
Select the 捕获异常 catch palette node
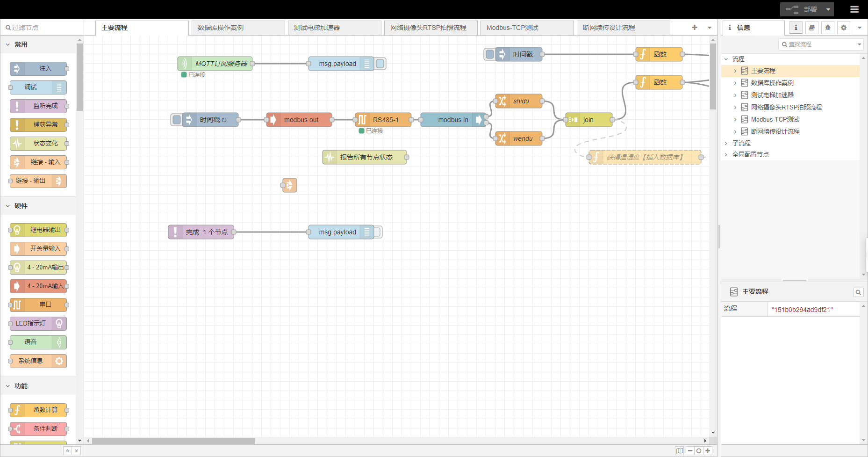[x=38, y=125]
